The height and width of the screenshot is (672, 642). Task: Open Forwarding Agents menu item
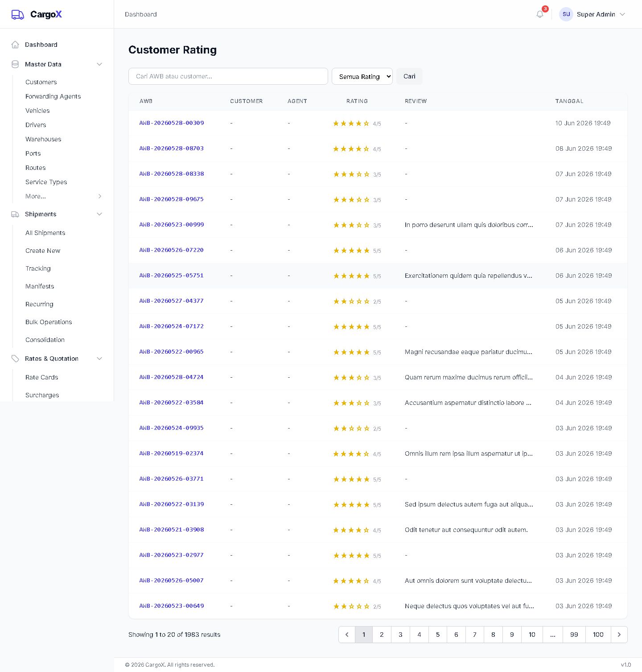pyautogui.click(x=53, y=96)
